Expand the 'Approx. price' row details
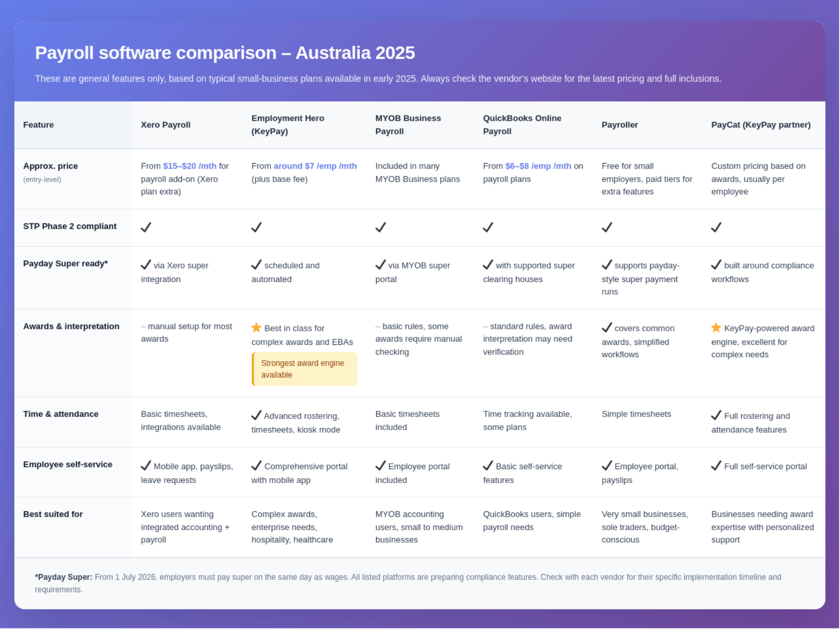This screenshot has height=629, width=840. click(x=50, y=166)
